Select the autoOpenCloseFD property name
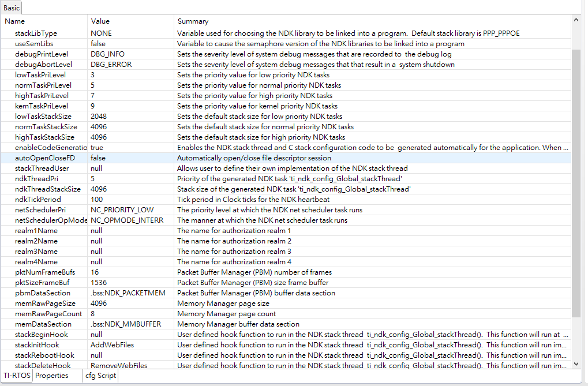Image resolution: width=588 pixels, height=386 pixels. click(45, 158)
